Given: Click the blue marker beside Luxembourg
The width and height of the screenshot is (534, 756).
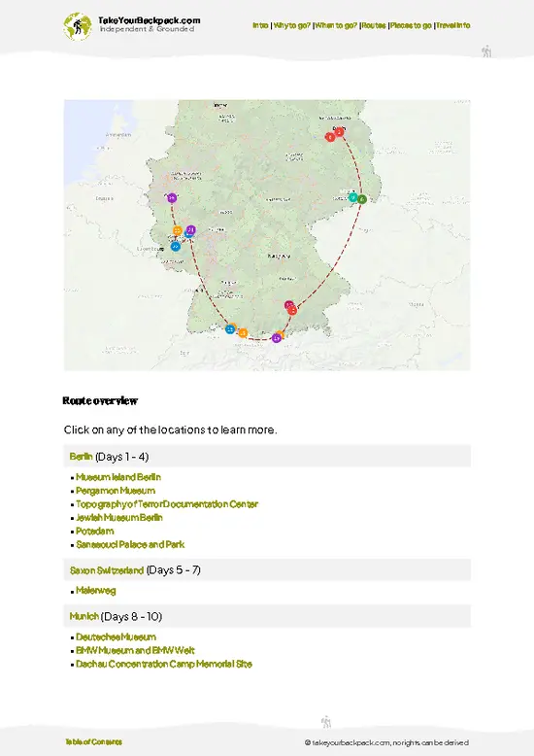Looking at the screenshot, I should tap(176, 247).
